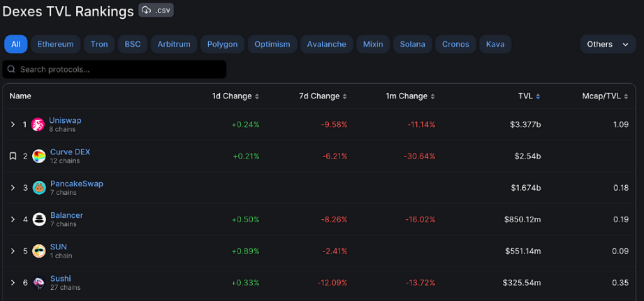Screen dimensions: 644x301
Task: Click the Balancer logo icon
Action: [39, 219]
